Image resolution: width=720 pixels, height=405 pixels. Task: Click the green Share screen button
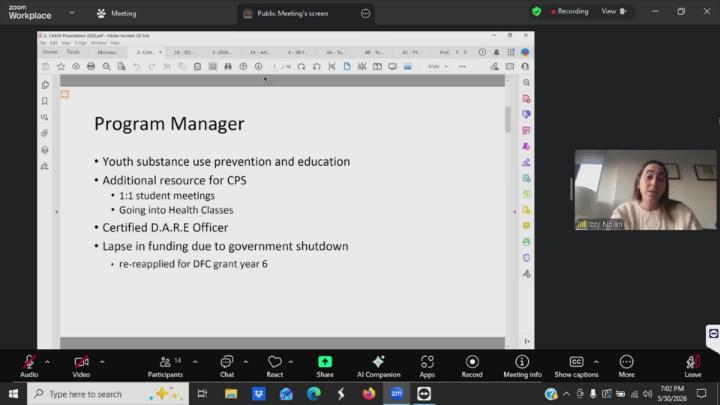tap(325, 364)
